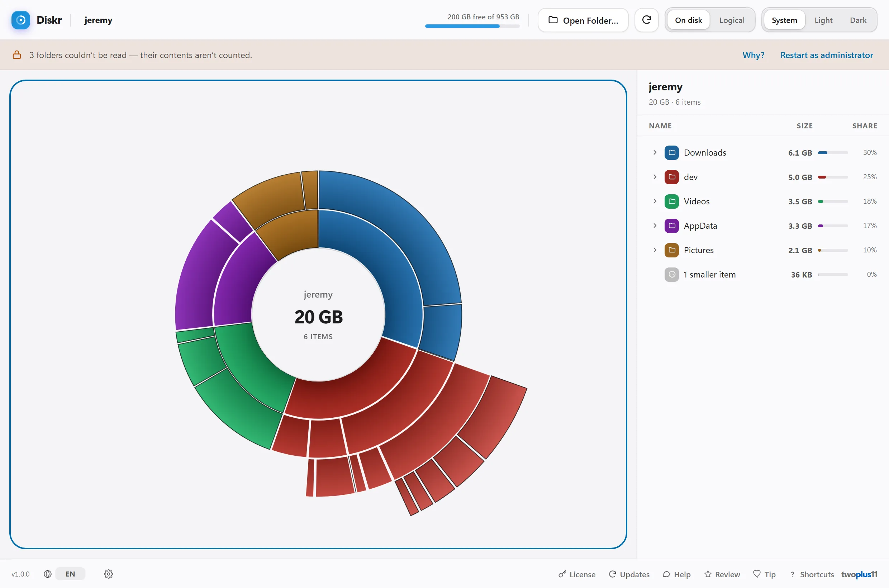Switch size mode to Logical

pos(732,20)
